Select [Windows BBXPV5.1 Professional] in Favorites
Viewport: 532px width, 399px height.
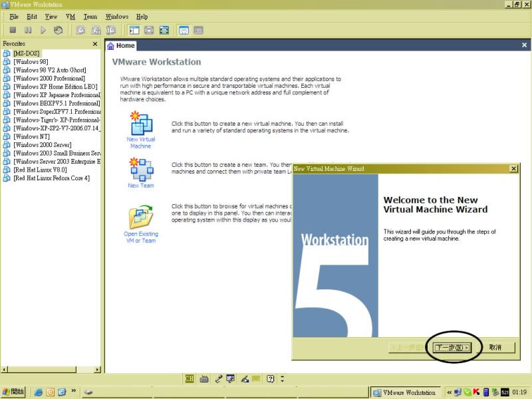(57, 103)
